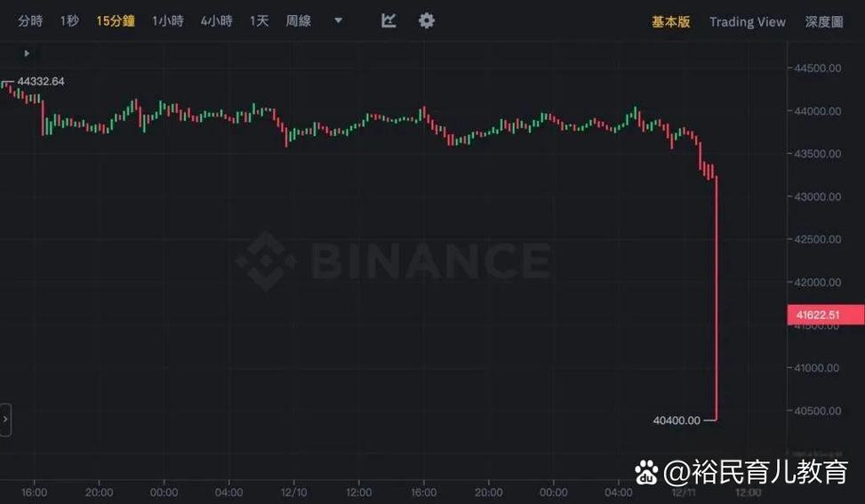Switch to 1小時 interval
Image resolution: width=865 pixels, height=504 pixels.
pos(168,21)
